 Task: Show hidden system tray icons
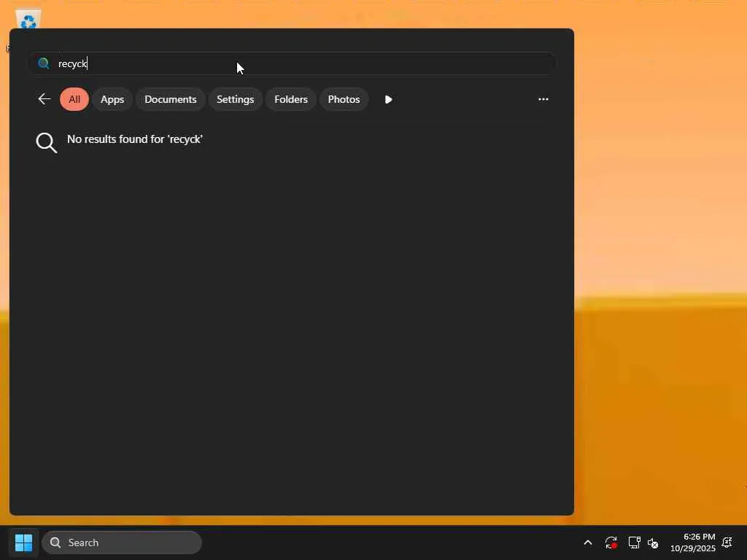(588, 542)
